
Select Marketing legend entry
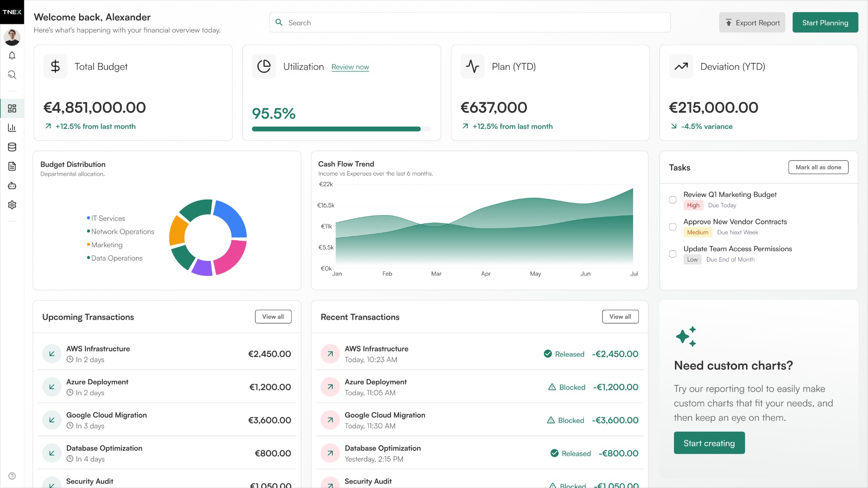(x=105, y=245)
